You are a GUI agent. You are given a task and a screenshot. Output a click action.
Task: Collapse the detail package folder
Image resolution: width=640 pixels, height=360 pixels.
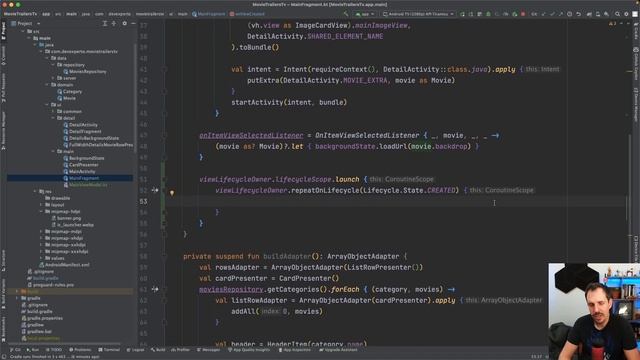[53, 118]
